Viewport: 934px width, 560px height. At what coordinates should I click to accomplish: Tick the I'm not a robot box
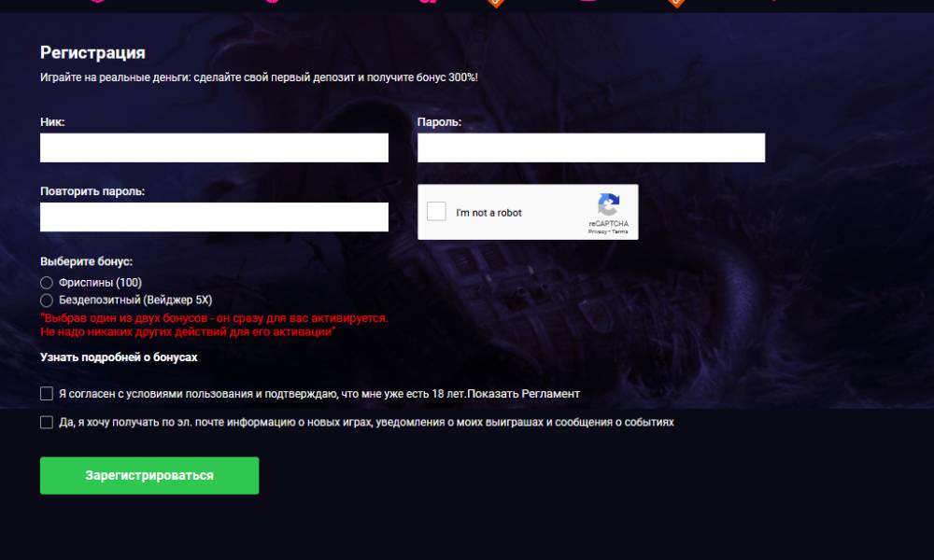(436, 211)
